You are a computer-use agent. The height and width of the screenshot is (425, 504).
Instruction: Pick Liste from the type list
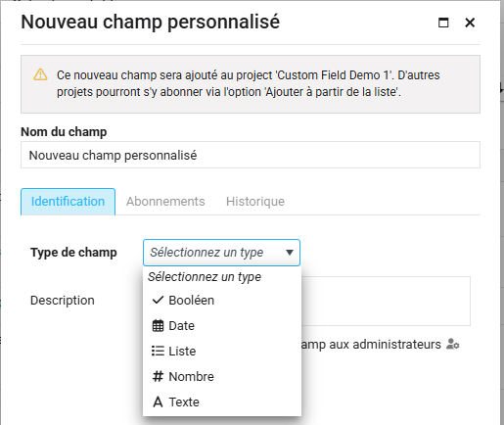tap(222, 351)
